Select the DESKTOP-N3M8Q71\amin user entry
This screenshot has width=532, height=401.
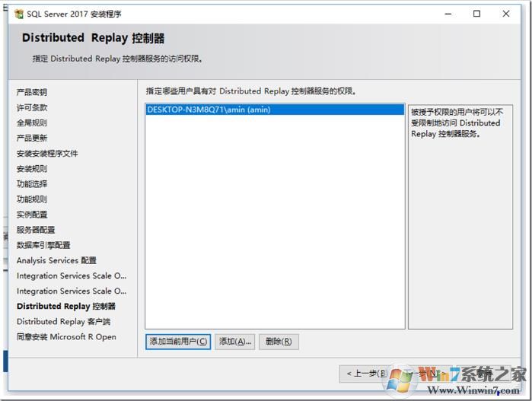[209, 110]
